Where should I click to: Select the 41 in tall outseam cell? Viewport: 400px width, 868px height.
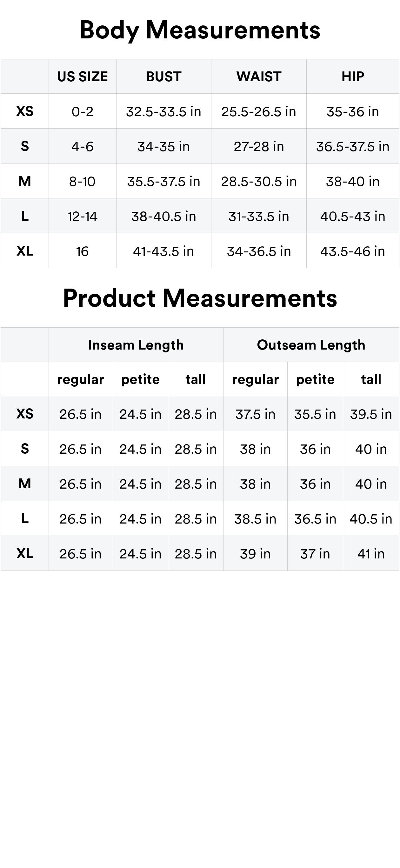point(371,554)
